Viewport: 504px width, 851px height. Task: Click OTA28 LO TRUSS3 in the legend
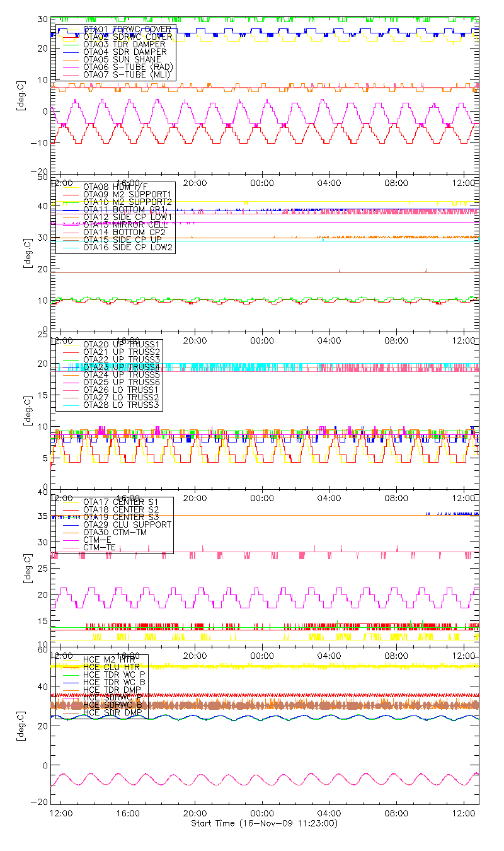122,405
